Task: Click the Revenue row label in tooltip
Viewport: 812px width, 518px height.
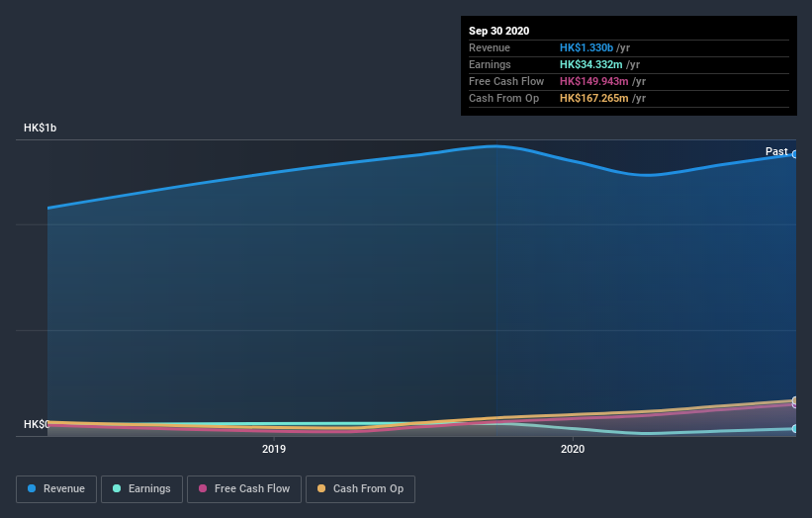Action: coord(490,47)
